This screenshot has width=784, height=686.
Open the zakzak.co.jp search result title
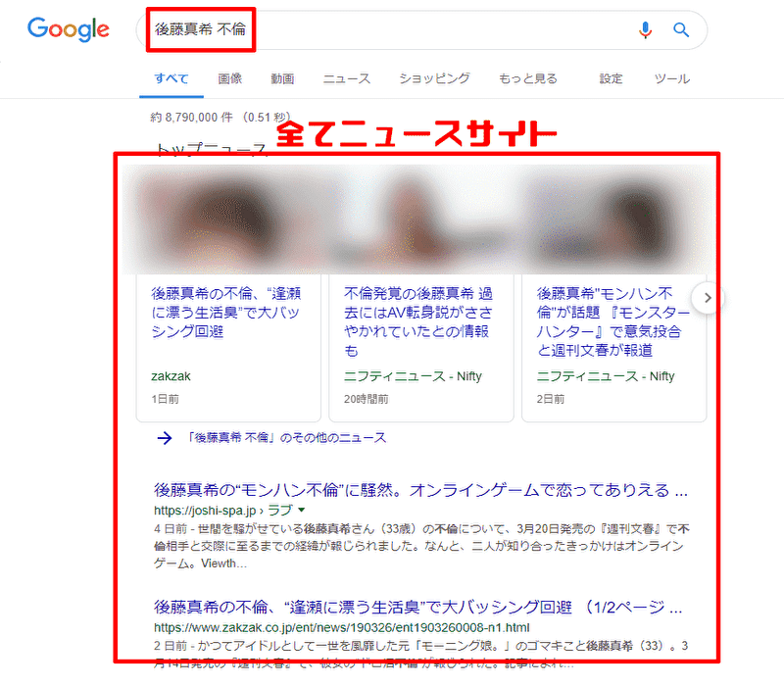pos(418,607)
